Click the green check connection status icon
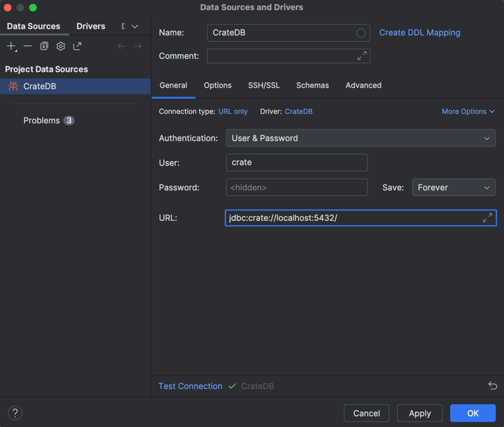504x427 pixels. 232,386
